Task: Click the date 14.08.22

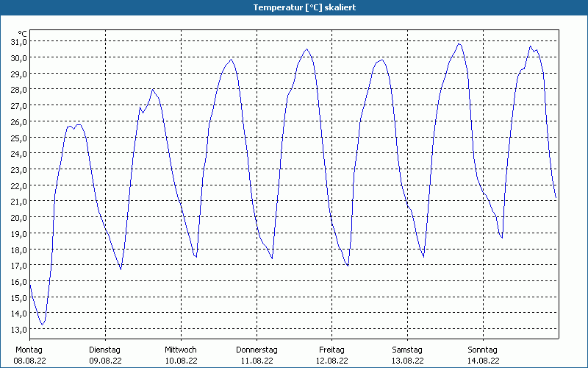Action: click(484, 361)
